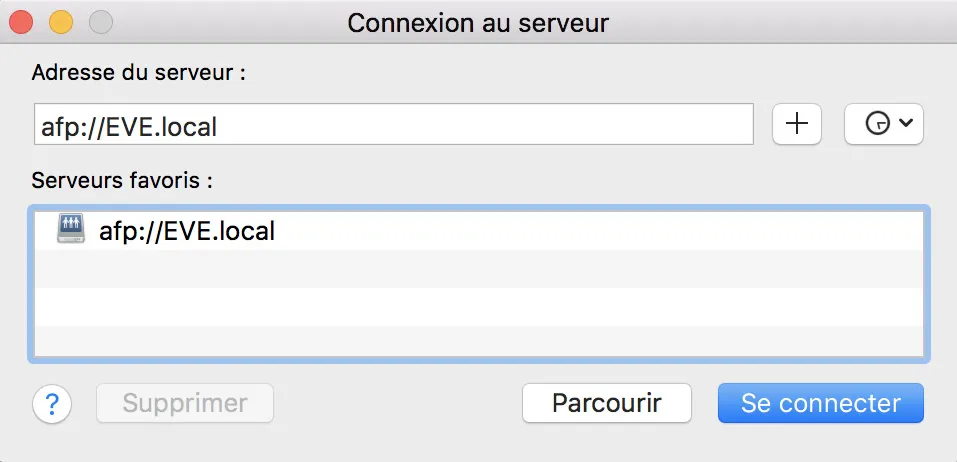Open help with the question mark button
The height and width of the screenshot is (462, 957).
pyautogui.click(x=52, y=403)
